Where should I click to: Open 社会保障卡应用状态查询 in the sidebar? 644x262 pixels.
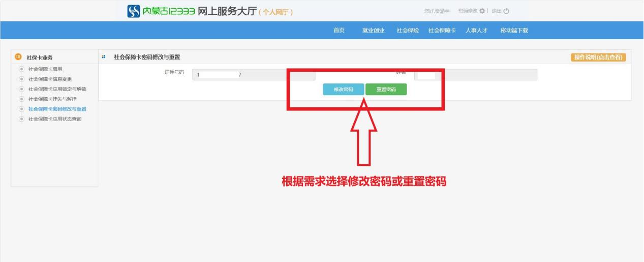(x=54, y=119)
